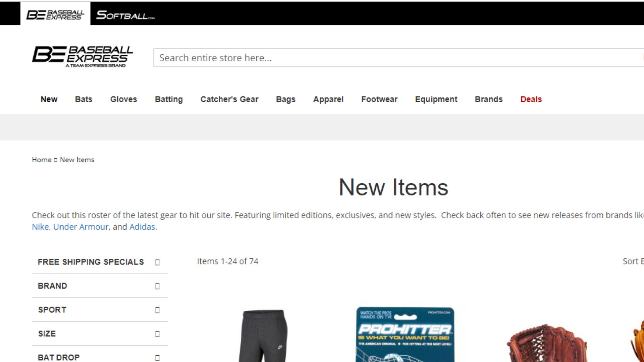
Task: Click the Sport filter expand icon
Action: click(x=157, y=310)
